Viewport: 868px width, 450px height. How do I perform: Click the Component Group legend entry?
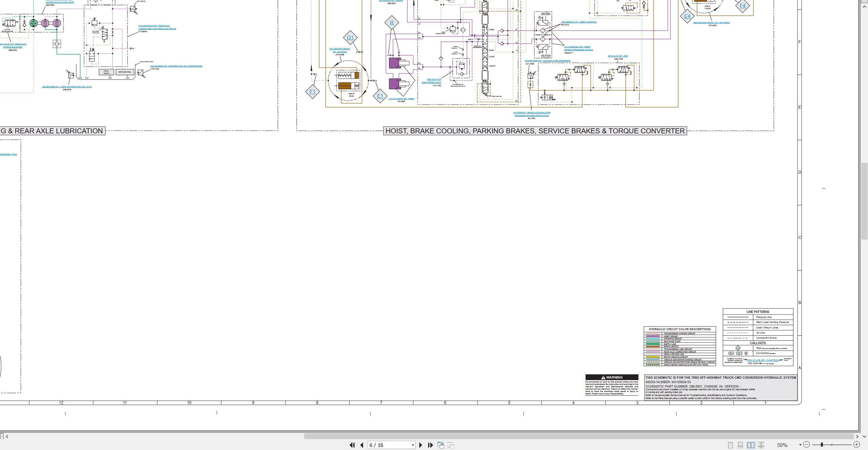click(x=758, y=338)
